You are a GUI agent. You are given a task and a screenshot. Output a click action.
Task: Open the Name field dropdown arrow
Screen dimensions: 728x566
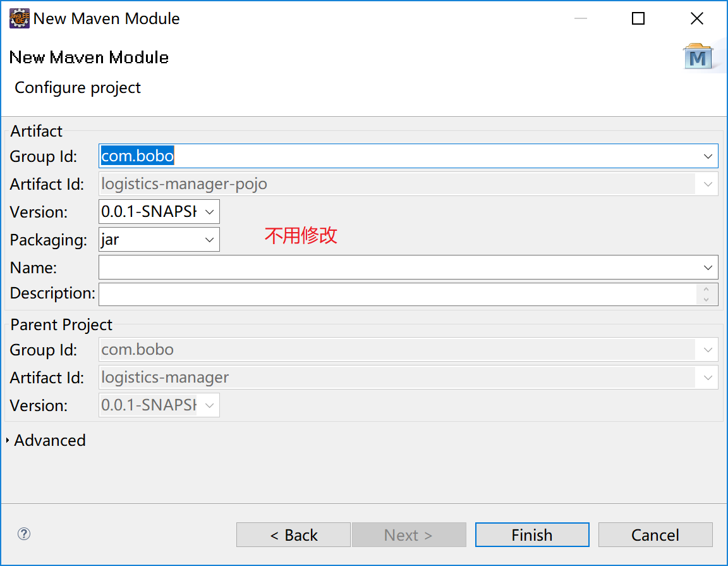(708, 268)
